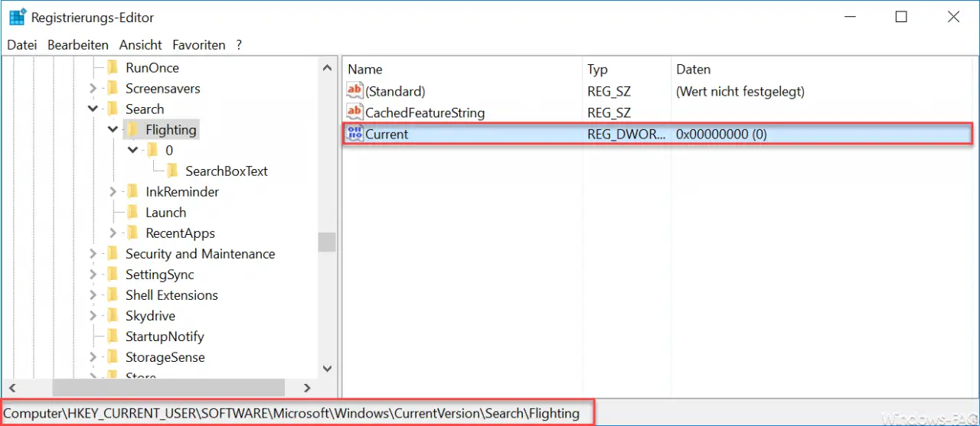Expand the Skydrive key
Image resolution: width=980 pixels, height=426 pixels.
(x=93, y=316)
